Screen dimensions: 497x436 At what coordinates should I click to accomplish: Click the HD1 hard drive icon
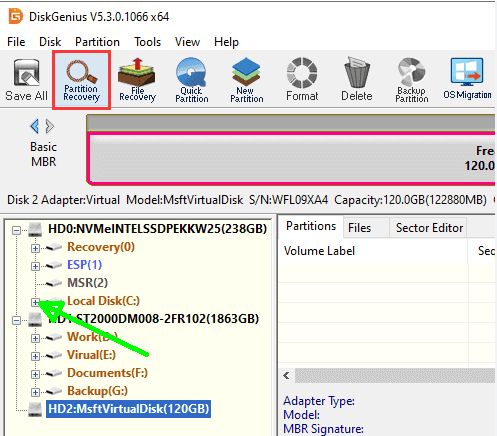tap(35, 319)
